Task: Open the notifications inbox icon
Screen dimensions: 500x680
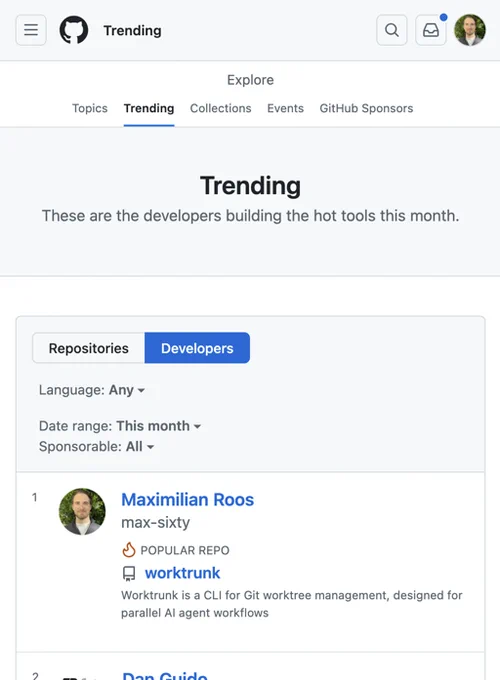Action: click(431, 30)
